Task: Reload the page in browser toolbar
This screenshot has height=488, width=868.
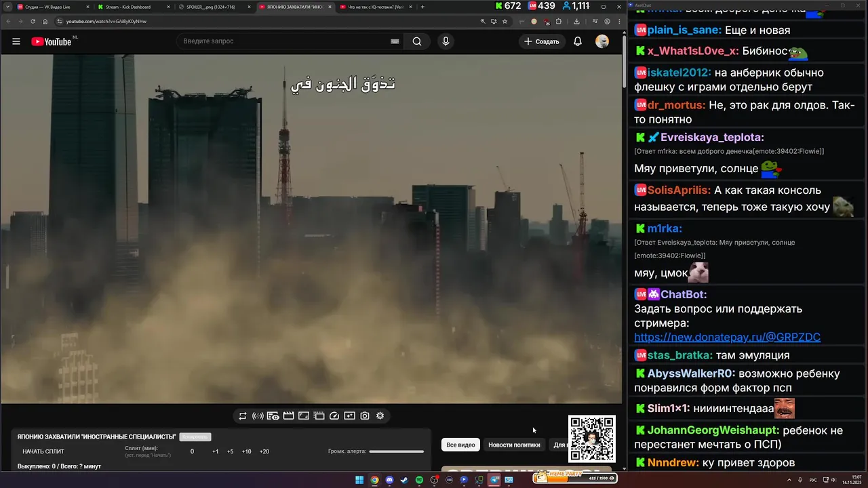Action: point(33,21)
